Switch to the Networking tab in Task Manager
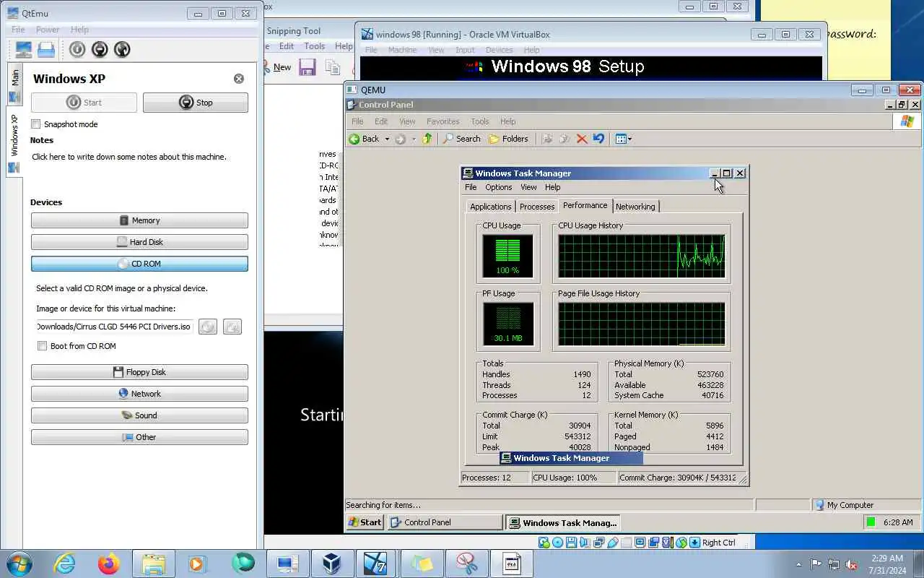Image resolution: width=924 pixels, height=578 pixels. coord(635,207)
